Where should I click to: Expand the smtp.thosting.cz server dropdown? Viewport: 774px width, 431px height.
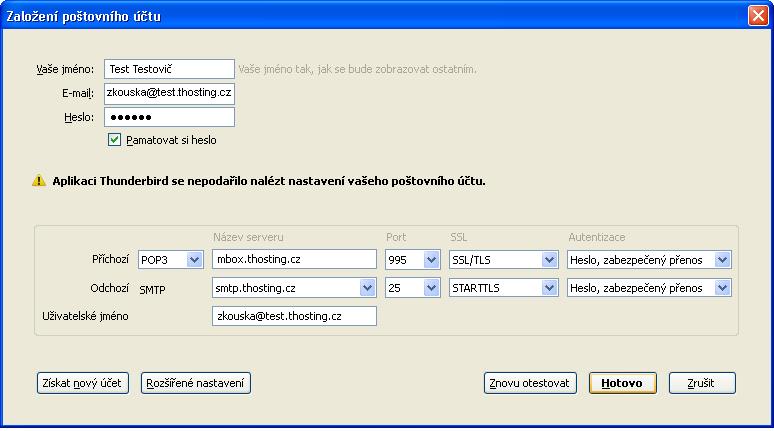pos(294,288)
